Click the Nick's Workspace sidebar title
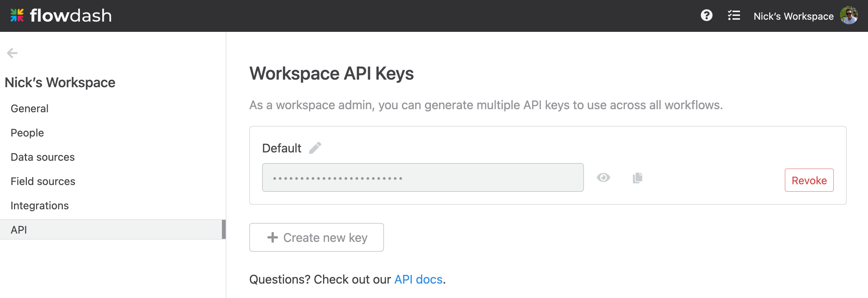The width and height of the screenshot is (868, 298). [60, 83]
